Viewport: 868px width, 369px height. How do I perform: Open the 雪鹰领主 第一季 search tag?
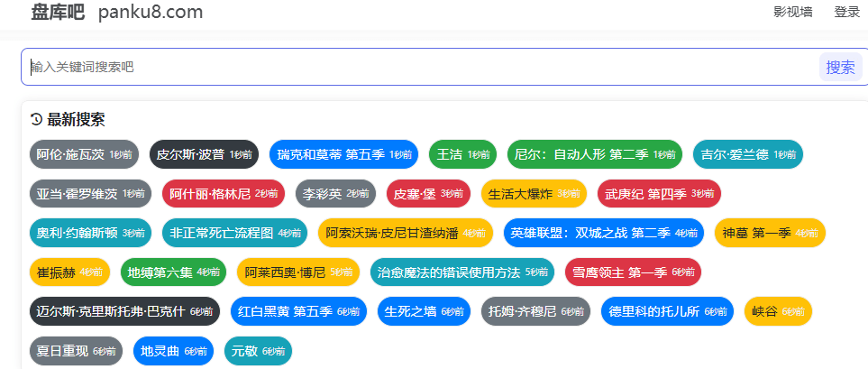[x=633, y=272]
